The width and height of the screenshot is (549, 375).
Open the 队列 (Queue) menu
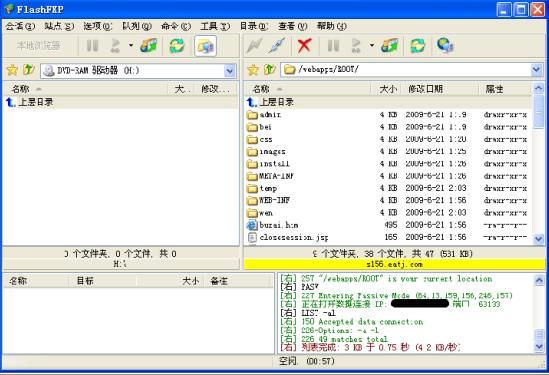tap(137, 26)
